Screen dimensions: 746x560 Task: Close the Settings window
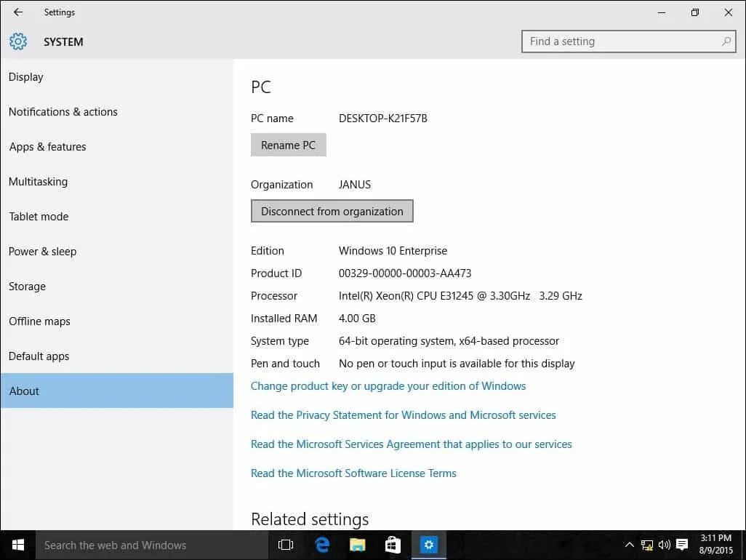[x=729, y=12]
